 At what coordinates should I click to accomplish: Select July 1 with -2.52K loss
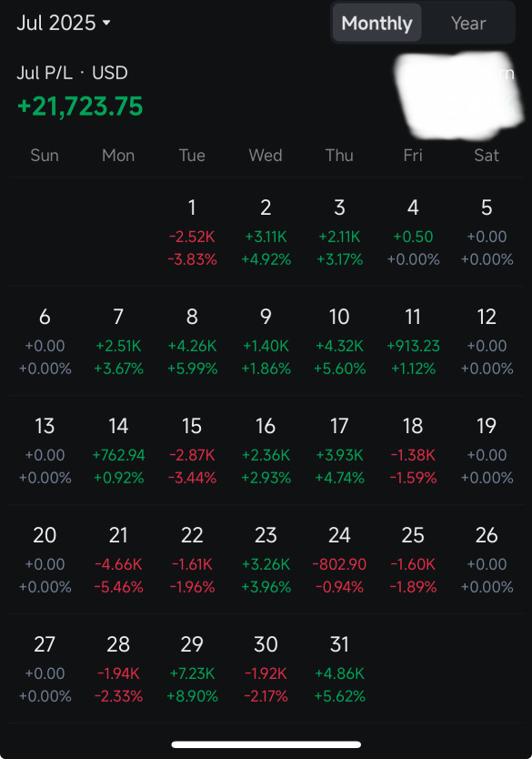pyautogui.click(x=192, y=232)
